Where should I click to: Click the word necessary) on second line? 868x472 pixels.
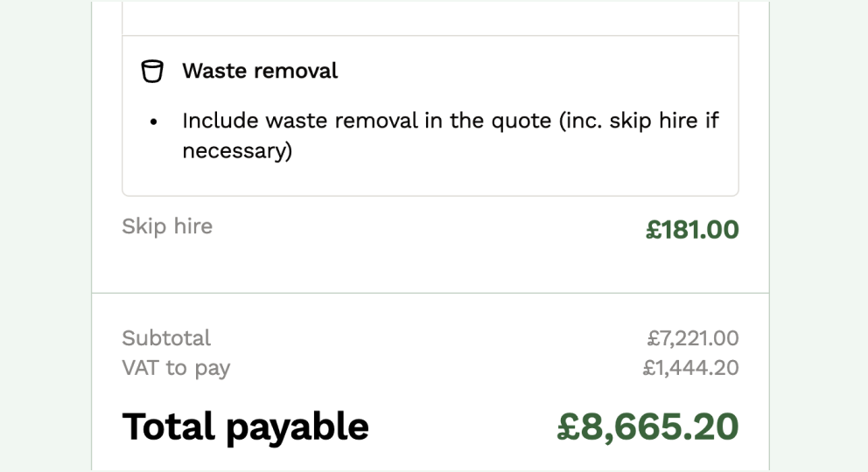[x=237, y=151]
